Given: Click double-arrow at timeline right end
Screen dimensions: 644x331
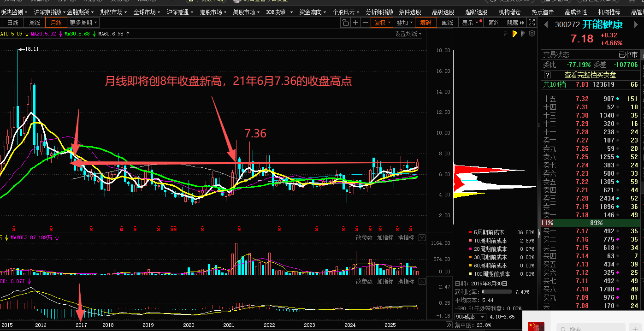Looking at the screenshot, I should coord(449,325).
